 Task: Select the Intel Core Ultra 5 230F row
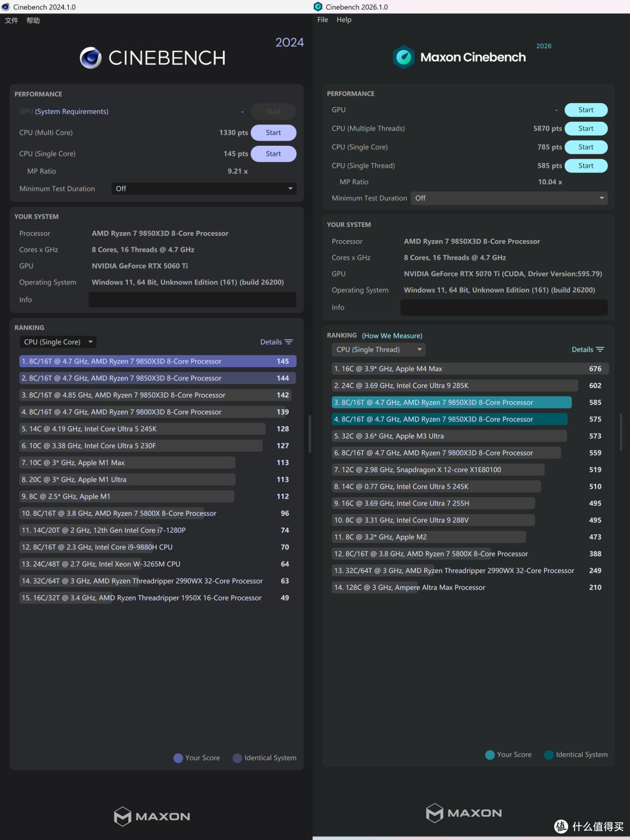tap(157, 446)
